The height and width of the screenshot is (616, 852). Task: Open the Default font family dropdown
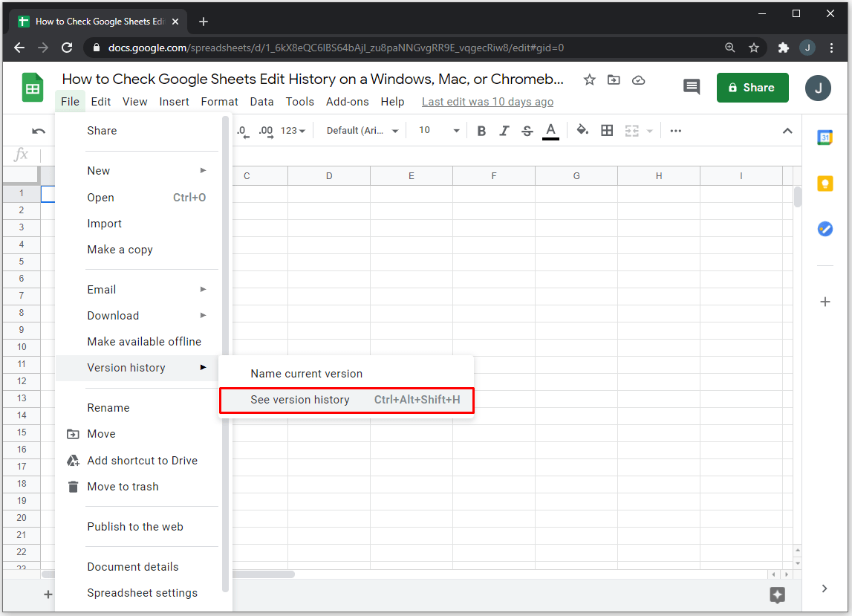point(362,131)
